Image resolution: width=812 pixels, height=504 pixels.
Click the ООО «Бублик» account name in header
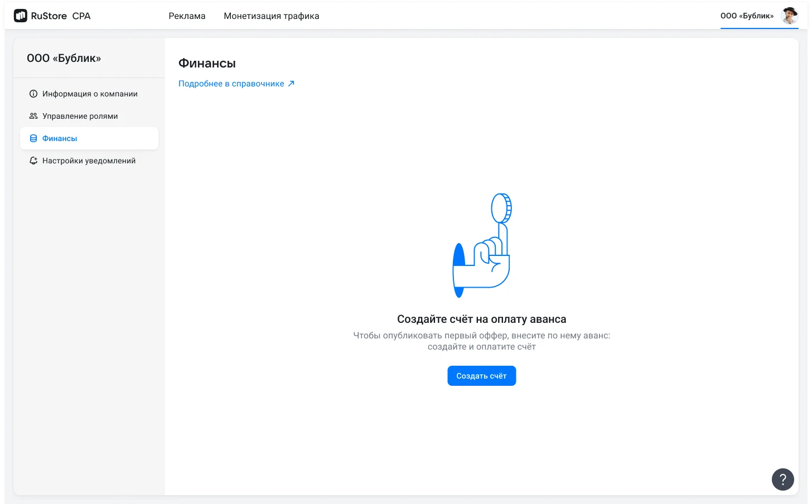point(747,16)
